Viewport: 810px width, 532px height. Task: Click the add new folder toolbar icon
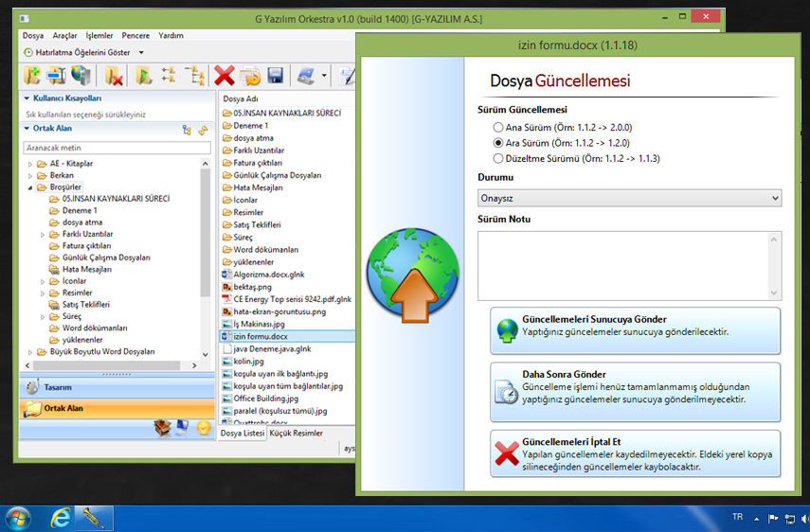click(x=32, y=76)
